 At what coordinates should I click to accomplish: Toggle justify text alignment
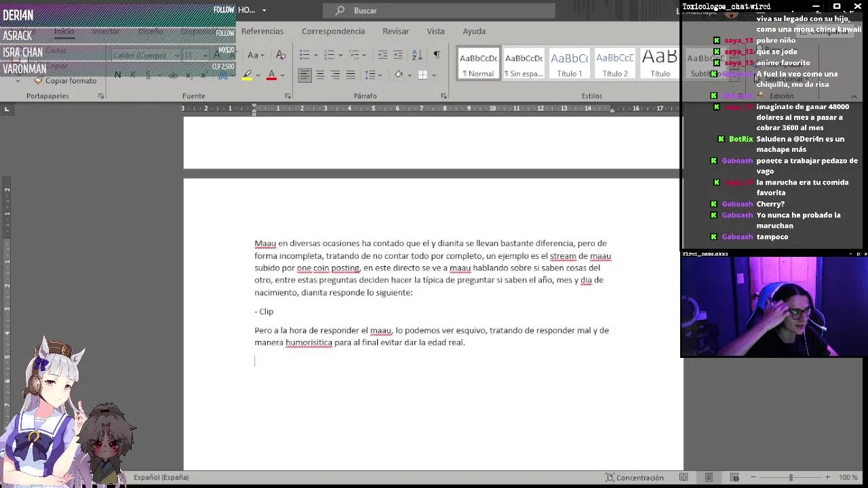coord(351,75)
